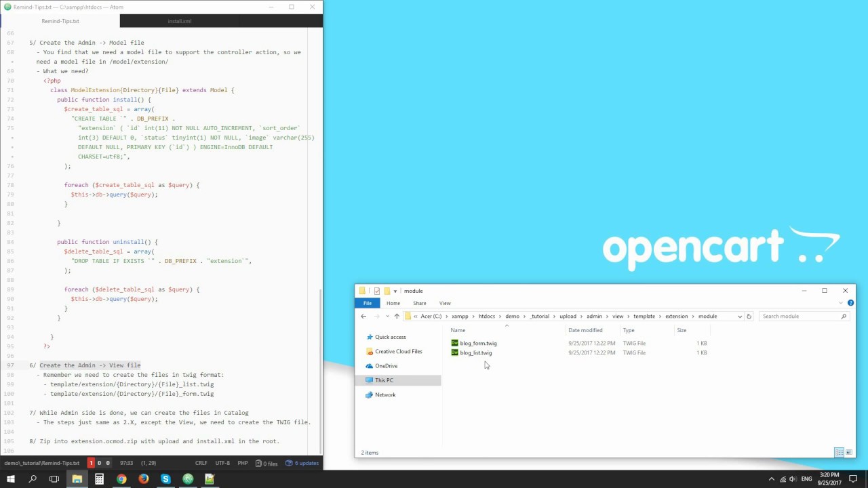Viewport: 868px width, 488px height.
Task: Go back with Explorer's Back arrow
Action: tap(363, 316)
